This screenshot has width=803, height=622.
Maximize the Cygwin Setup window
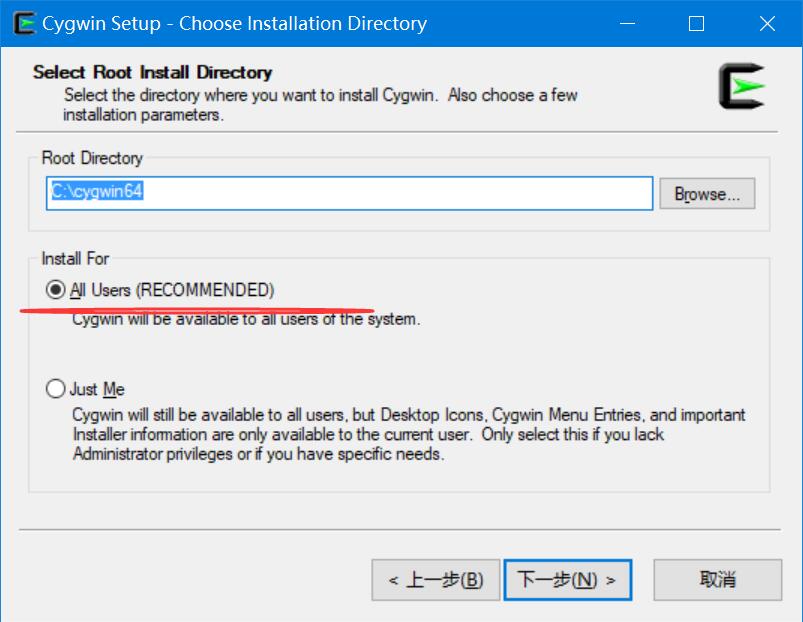pyautogui.click(x=696, y=24)
